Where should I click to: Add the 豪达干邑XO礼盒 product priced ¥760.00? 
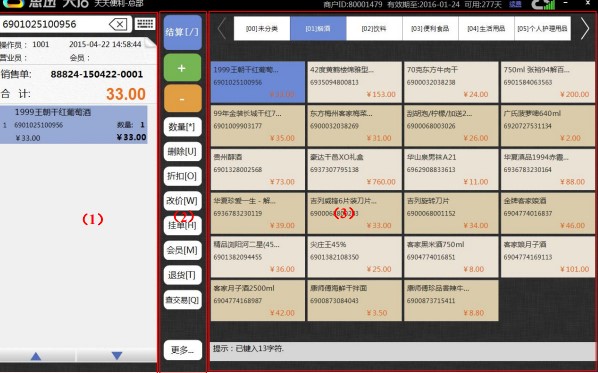click(354, 169)
